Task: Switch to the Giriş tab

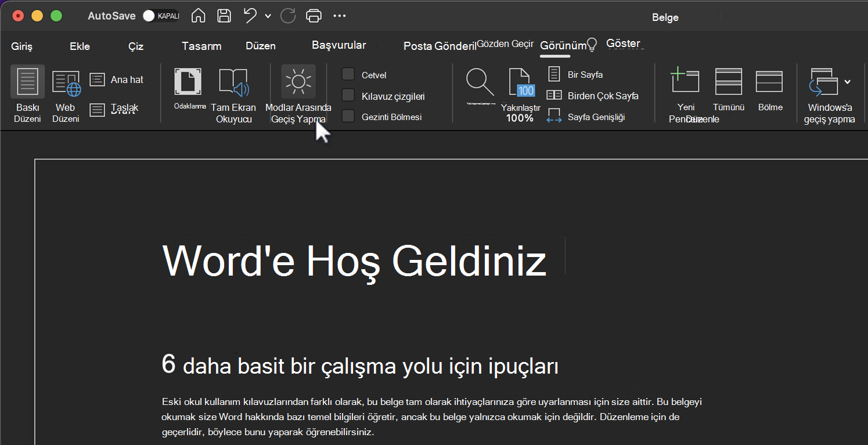Action: click(22, 46)
